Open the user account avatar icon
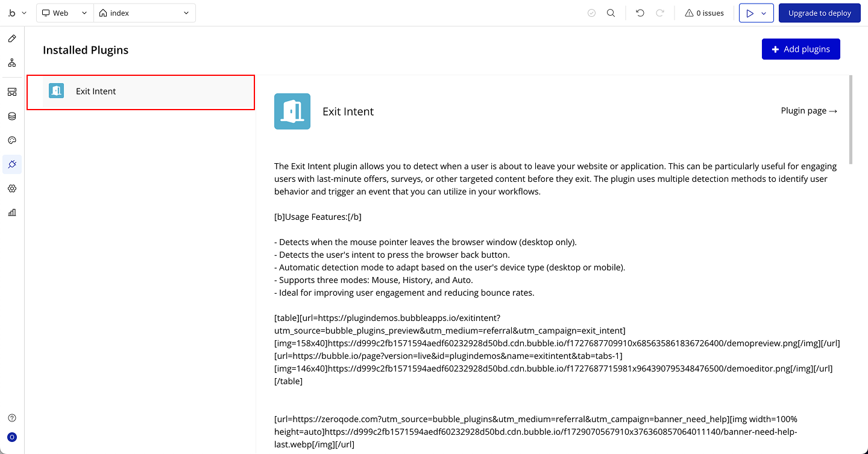Image resolution: width=868 pixels, height=454 pixels. [12, 437]
